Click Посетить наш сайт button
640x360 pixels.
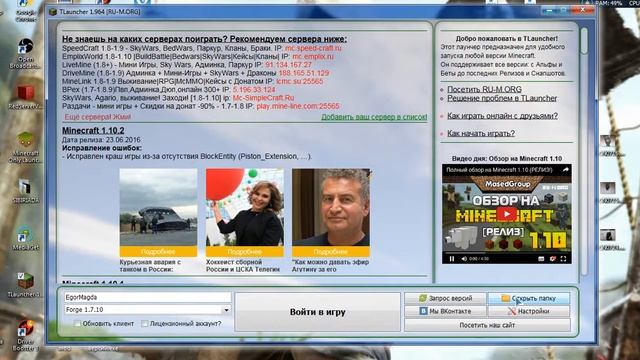(487, 325)
